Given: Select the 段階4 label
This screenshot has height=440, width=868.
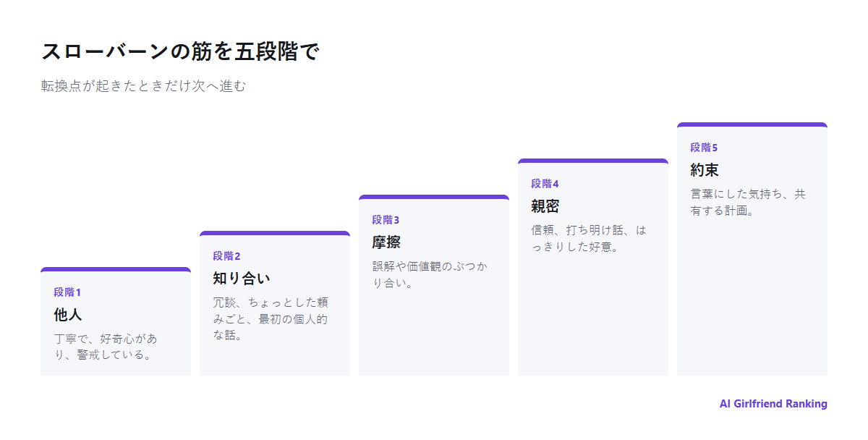Looking at the screenshot, I should [545, 184].
